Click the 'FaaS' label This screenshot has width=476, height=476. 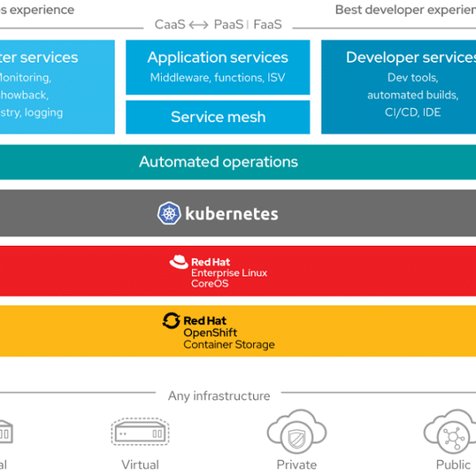tap(268, 24)
